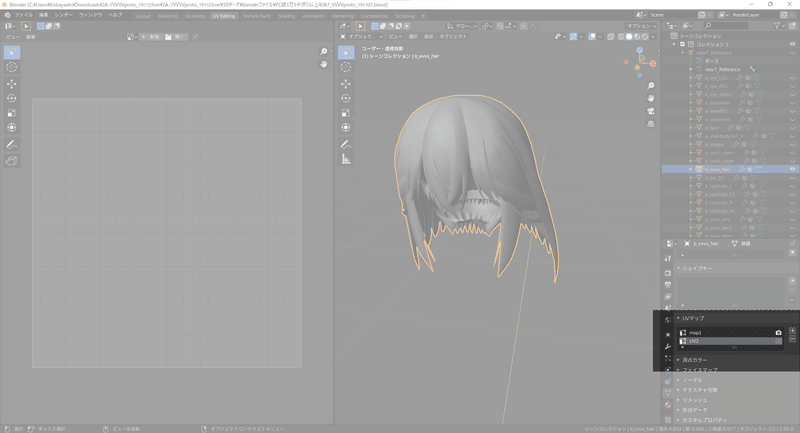Switch to the Layout workspace tab
The image size is (800, 433).
[143, 16]
